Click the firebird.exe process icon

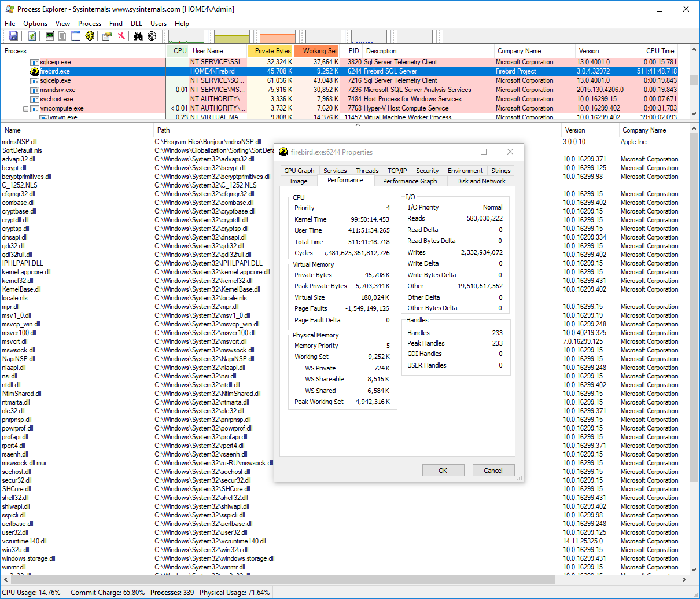tap(35, 71)
